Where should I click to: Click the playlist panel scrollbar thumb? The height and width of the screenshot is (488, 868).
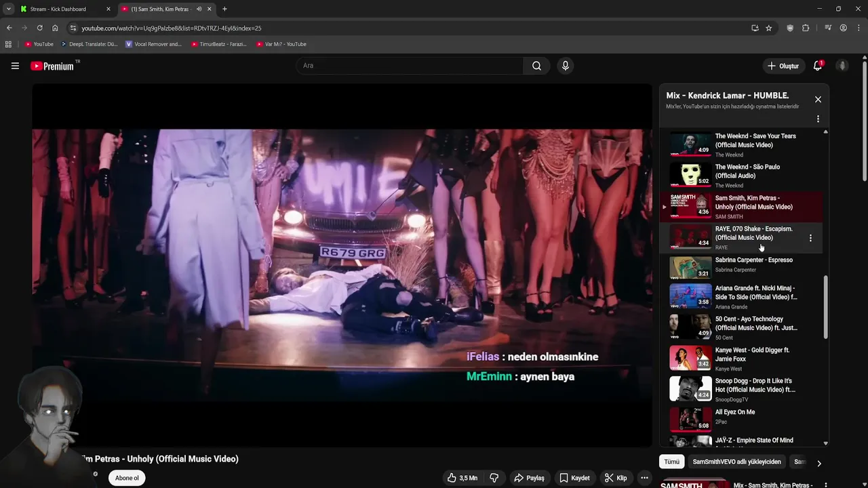825,307
